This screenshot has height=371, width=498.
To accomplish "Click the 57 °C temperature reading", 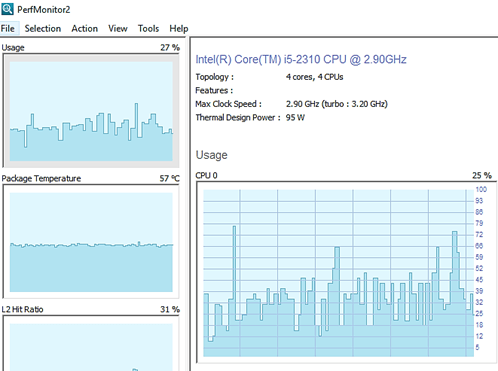I will point(169,178).
